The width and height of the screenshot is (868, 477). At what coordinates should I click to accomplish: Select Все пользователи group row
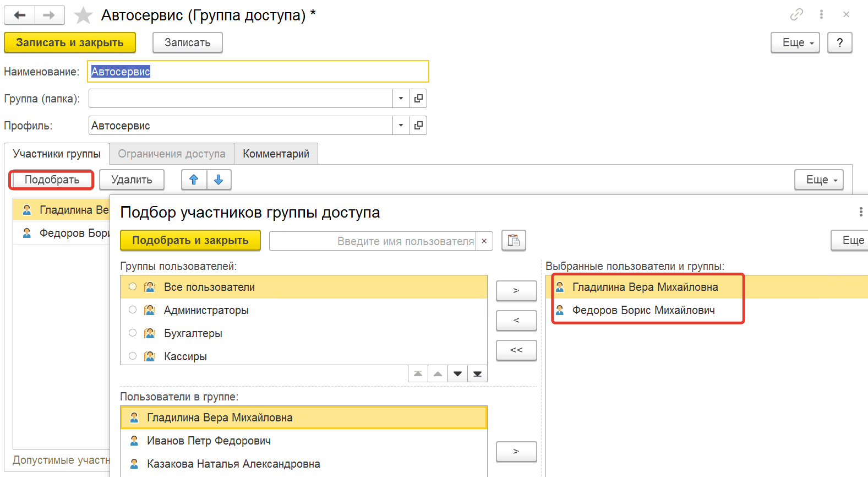(304, 287)
